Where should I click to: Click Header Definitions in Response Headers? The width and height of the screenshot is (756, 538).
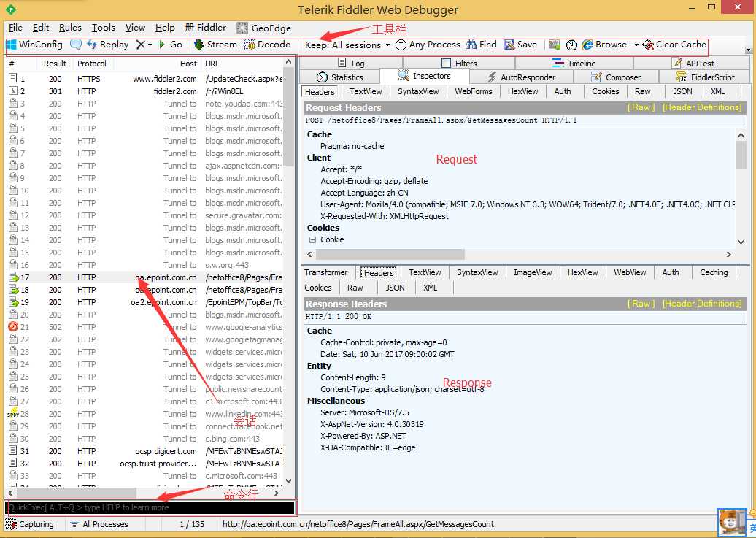[702, 304]
